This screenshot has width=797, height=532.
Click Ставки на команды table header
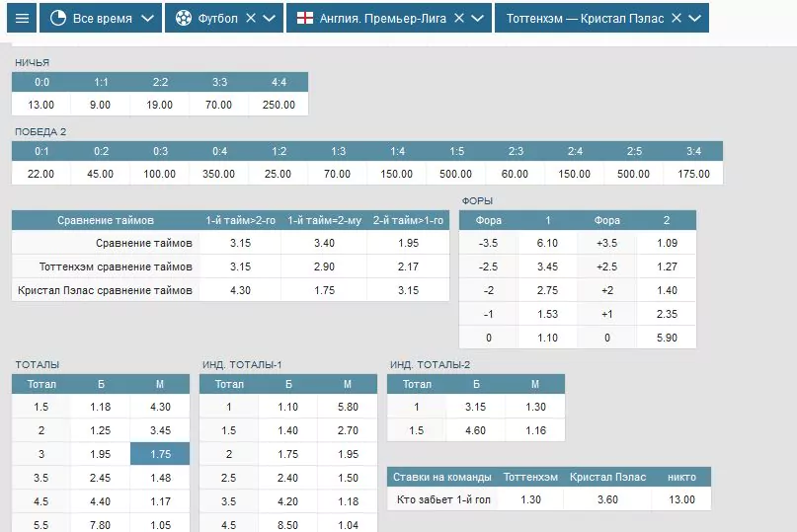(442, 477)
